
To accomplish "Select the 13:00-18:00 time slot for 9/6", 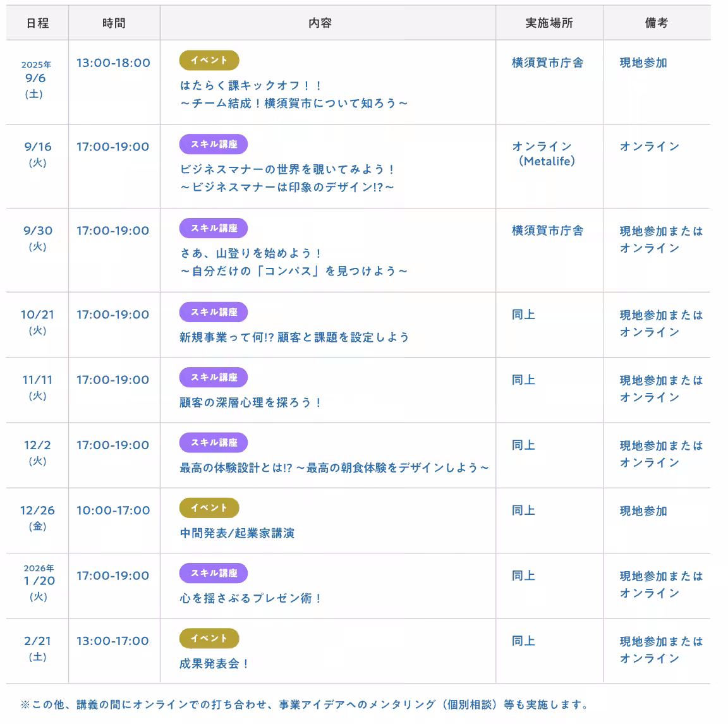I will [x=112, y=63].
